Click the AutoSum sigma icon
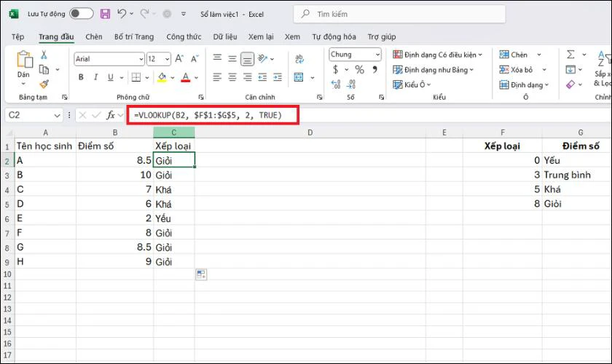The height and width of the screenshot is (364, 612). pyautogui.click(x=570, y=55)
